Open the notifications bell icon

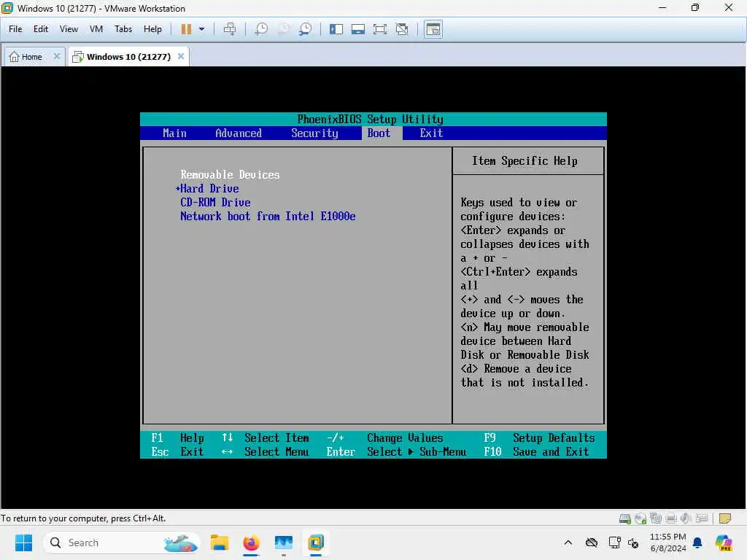coord(697,542)
